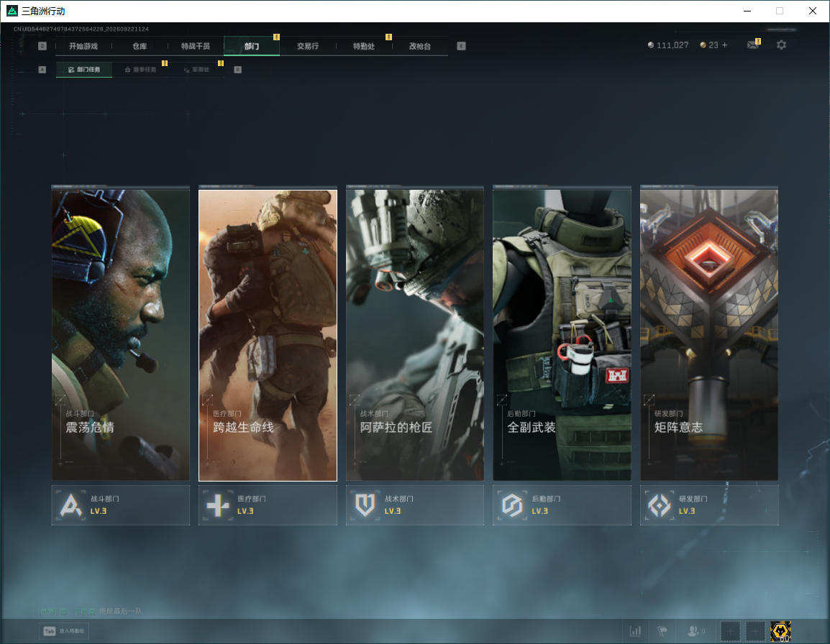Screen dimensions: 830x644
Task: Open the 全副武装 logistics department card
Action: pos(562,334)
